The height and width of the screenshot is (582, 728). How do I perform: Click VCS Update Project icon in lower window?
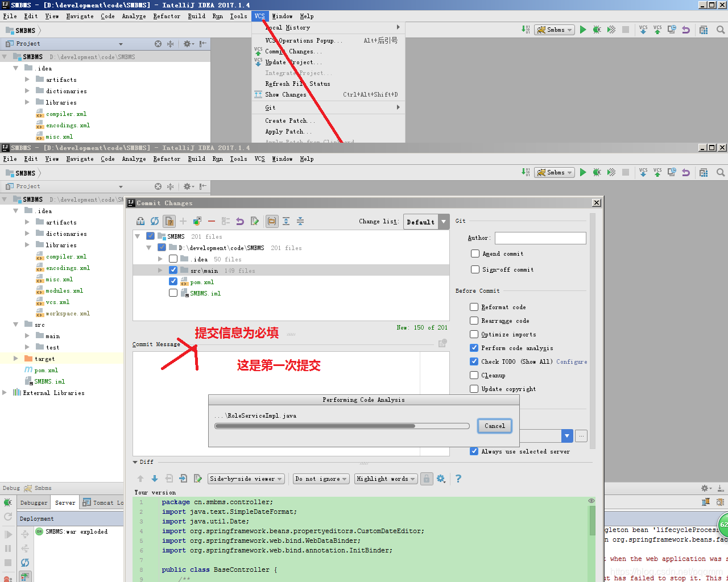(x=643, y=172)
